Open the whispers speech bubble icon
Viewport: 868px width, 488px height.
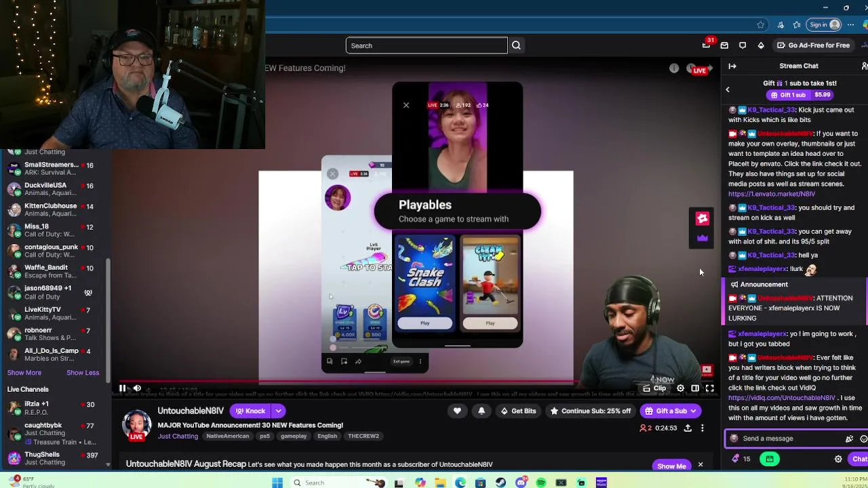pos(743,45)
